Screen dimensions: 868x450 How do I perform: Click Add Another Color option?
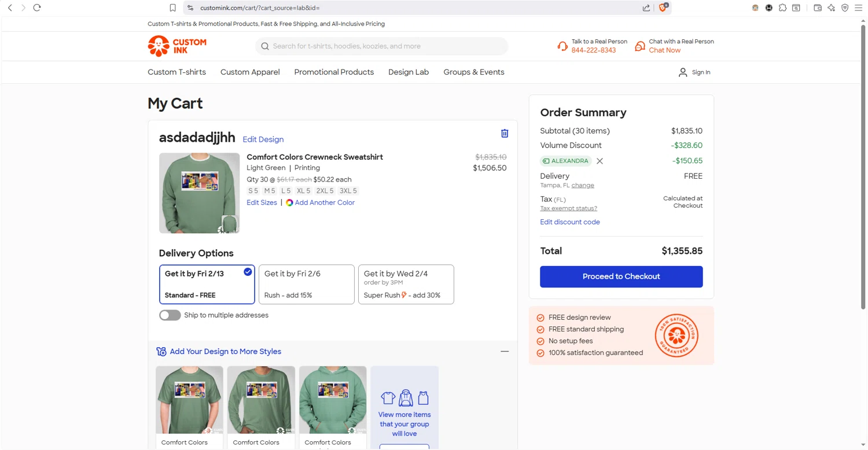pyautogui.click(x=324, y=202)
